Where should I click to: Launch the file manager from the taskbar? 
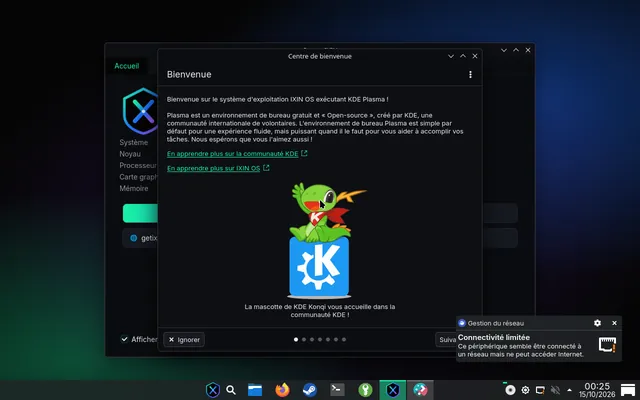255,390
